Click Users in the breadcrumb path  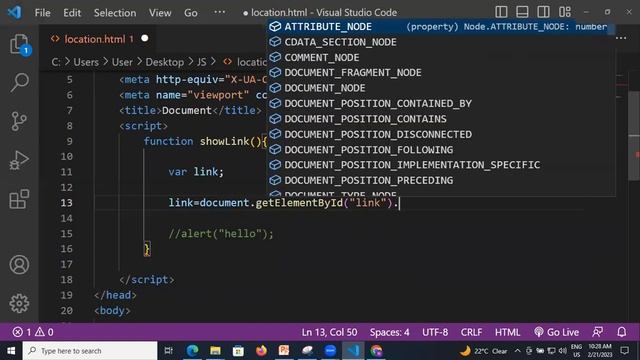[x=86, y=62]
